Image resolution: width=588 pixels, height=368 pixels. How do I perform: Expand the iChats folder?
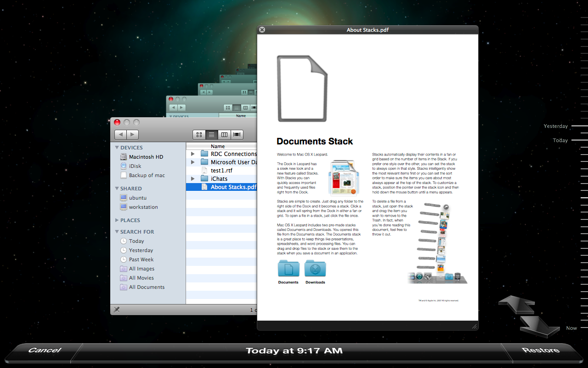click(193, 178)
